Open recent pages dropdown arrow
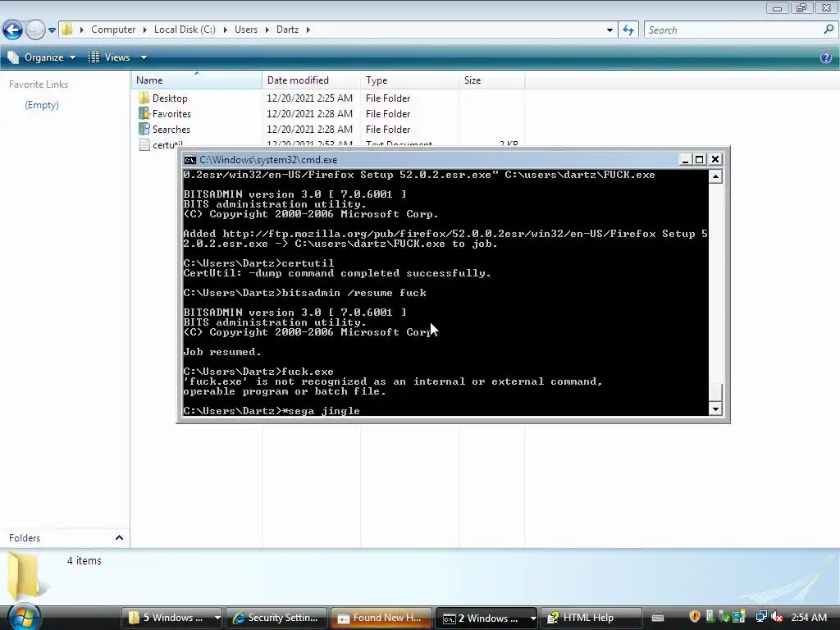Image resolution: width=840 pixels, height=630 pixels. (52, 30)
